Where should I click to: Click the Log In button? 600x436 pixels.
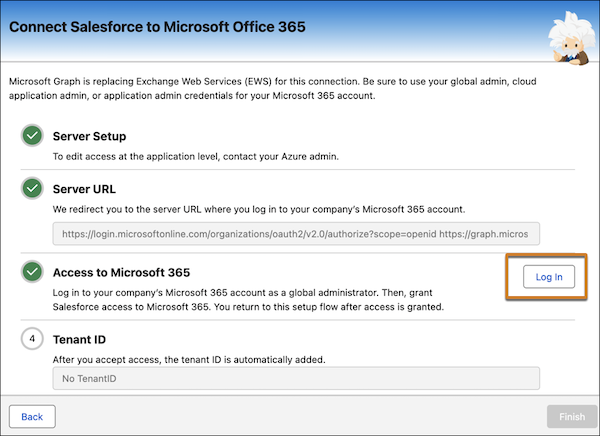549,277
